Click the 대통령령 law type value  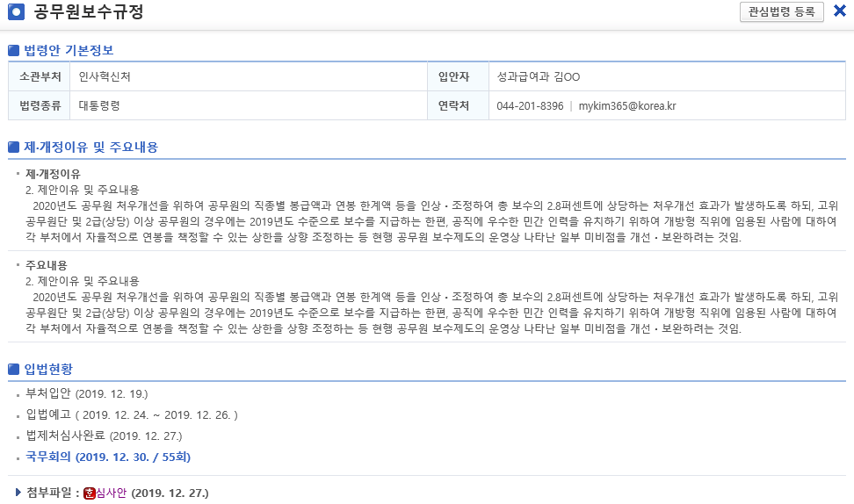pos(99,106)
